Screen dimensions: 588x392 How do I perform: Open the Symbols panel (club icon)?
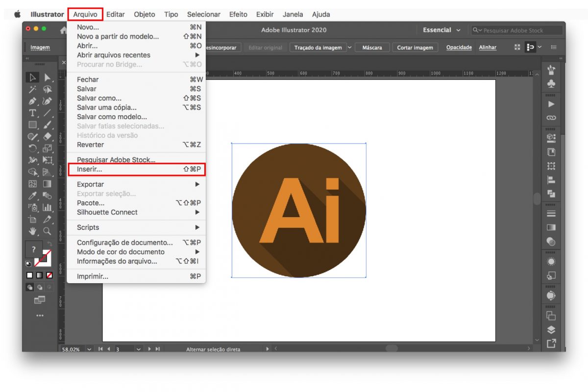551,84
